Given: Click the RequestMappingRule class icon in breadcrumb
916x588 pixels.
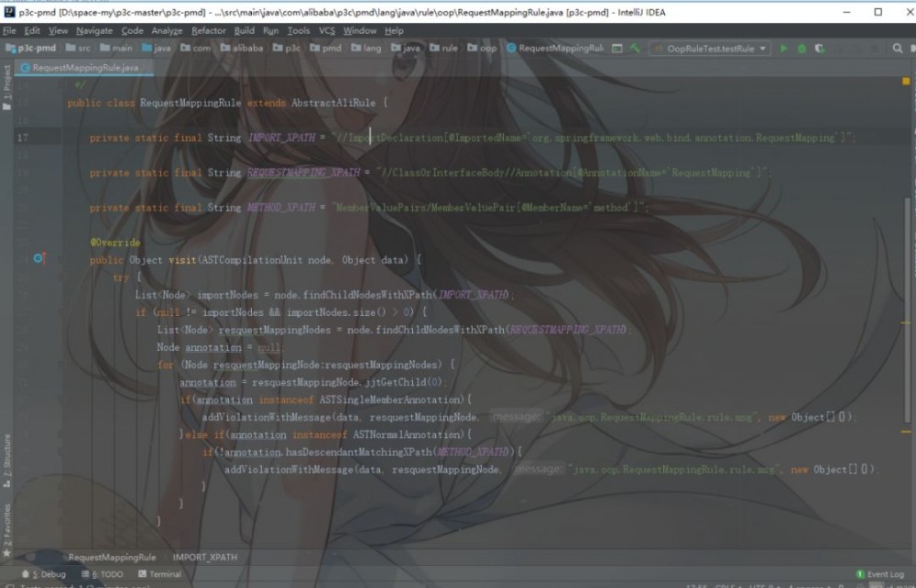Looking at the screenshot, I should coord(511,48).
